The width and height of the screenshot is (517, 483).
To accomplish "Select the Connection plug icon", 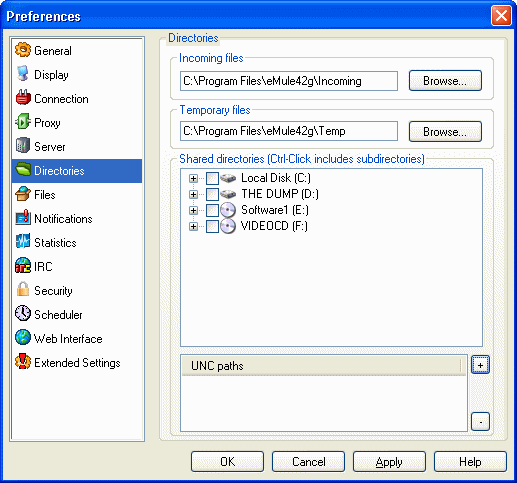I will click(x=23, y=98).
